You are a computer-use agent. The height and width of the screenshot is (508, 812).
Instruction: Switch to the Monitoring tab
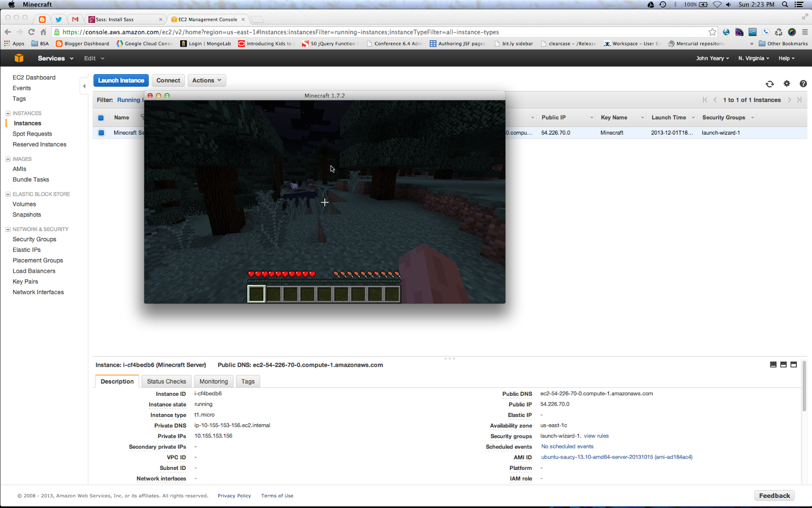pyautogui.click(x=214, y=382)
